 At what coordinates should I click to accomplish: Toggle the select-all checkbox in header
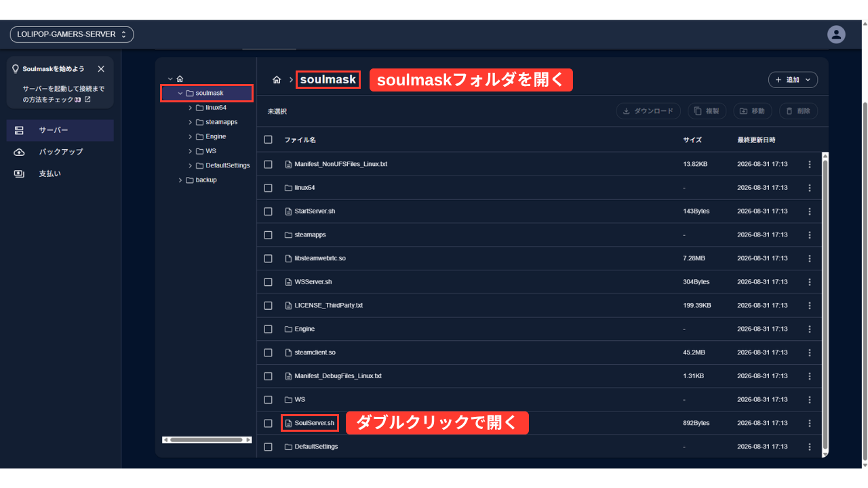[x=269, y=140]
